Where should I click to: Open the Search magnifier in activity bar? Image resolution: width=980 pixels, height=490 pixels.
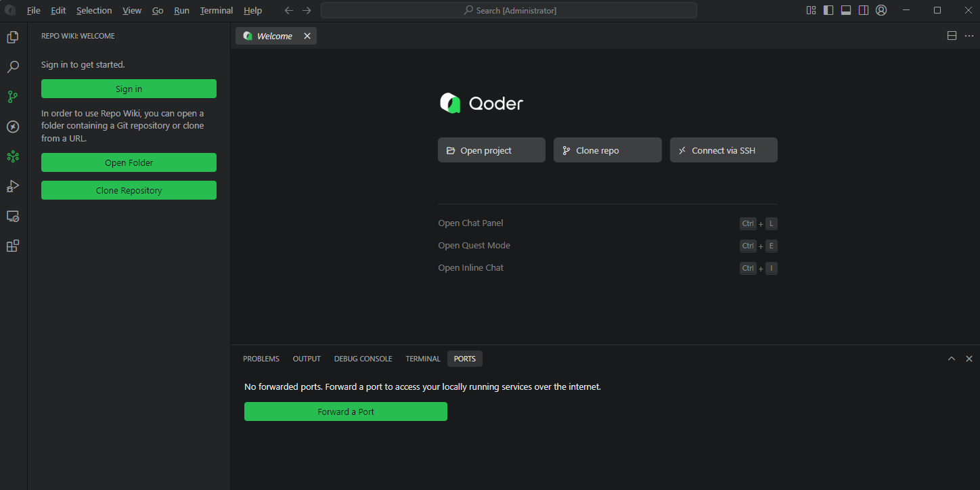click(13, 67)
